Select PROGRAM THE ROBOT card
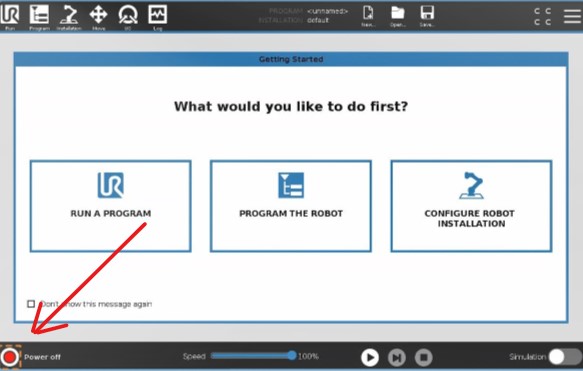The height and width of the screenshot is (371, 583). (291, 206)
